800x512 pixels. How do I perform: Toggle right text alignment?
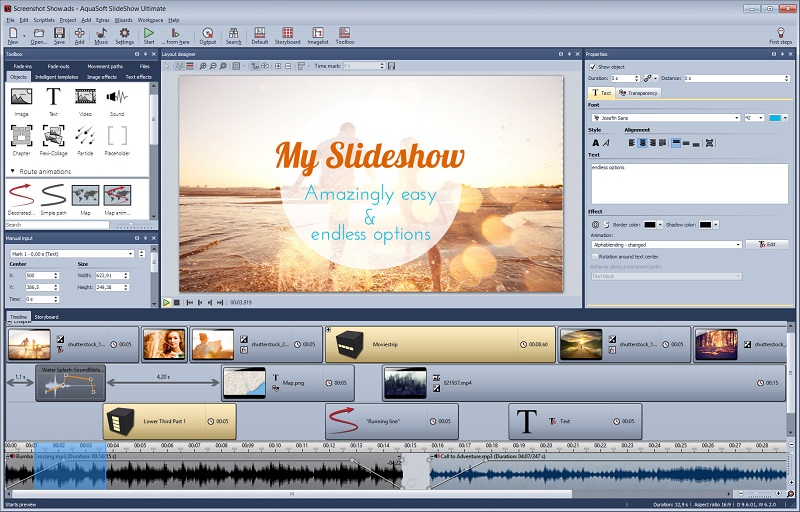(653, 143)
